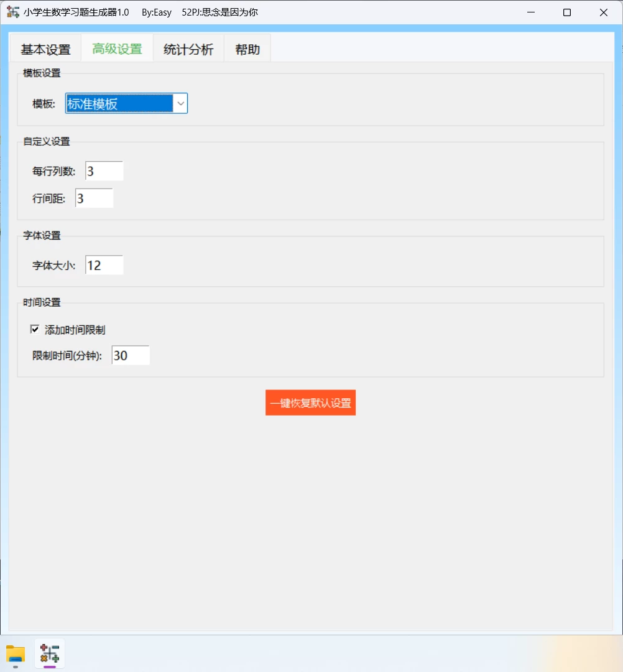Minimize the application window

coord(531,12)
